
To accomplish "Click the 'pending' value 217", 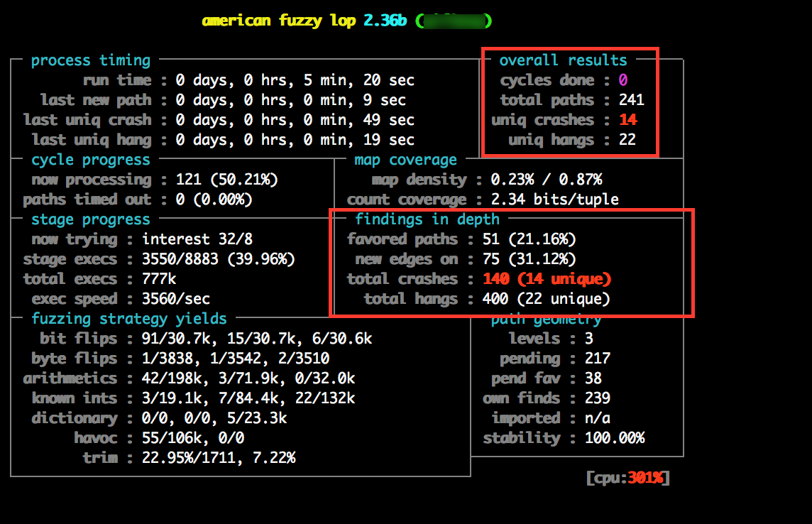I will coord(598,359).
